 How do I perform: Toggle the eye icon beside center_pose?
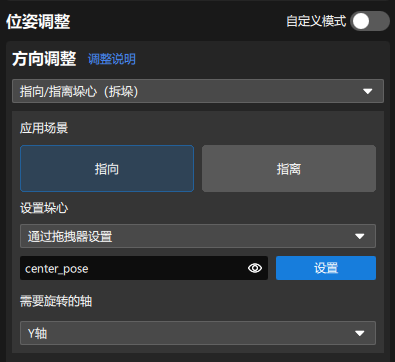click(255, 268)
